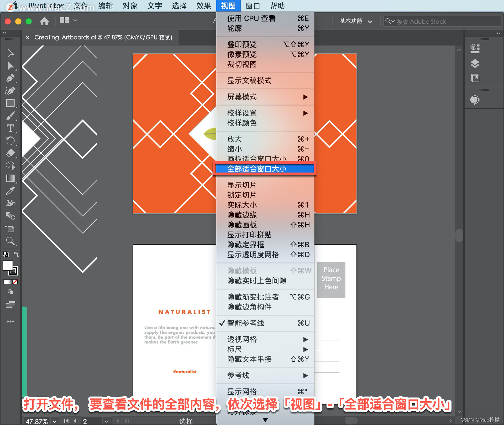Open the Layers panel icon
The height and width of the screenshot is (425, 504).
pos(475,63)
